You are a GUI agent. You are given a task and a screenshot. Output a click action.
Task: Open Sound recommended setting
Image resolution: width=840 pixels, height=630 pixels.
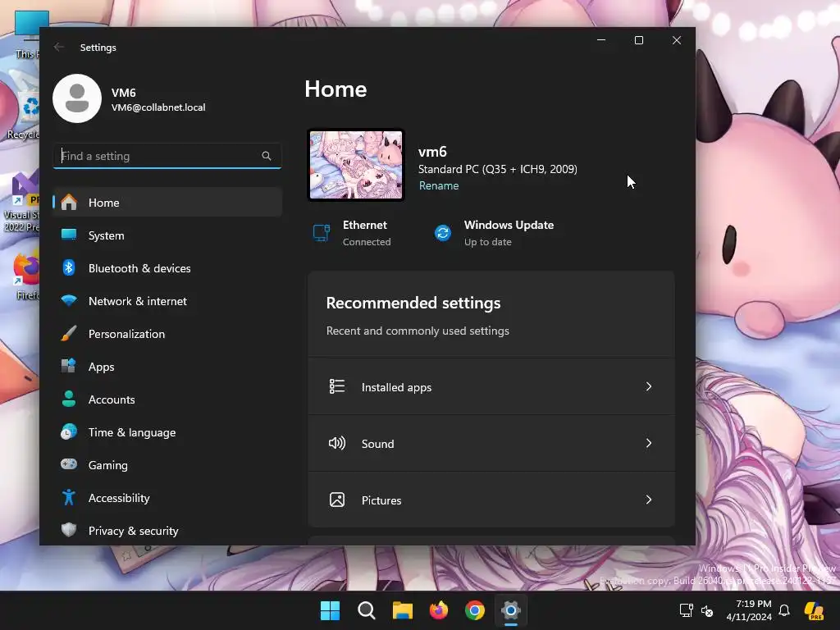click(x=491, y=444)
